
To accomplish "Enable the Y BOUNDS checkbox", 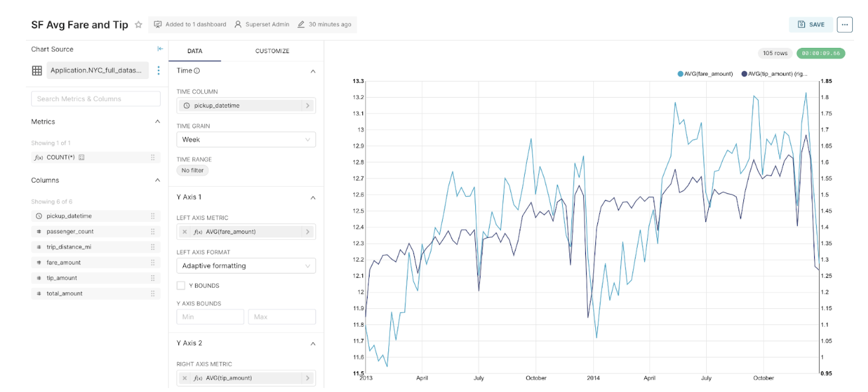I will point(180,285).
